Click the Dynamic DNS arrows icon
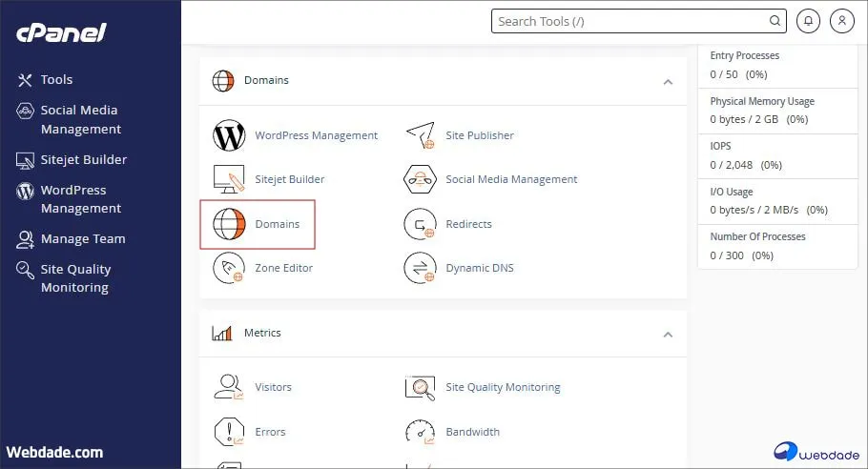This screenshot has width=868, height=469. click(x=421, y=269)
